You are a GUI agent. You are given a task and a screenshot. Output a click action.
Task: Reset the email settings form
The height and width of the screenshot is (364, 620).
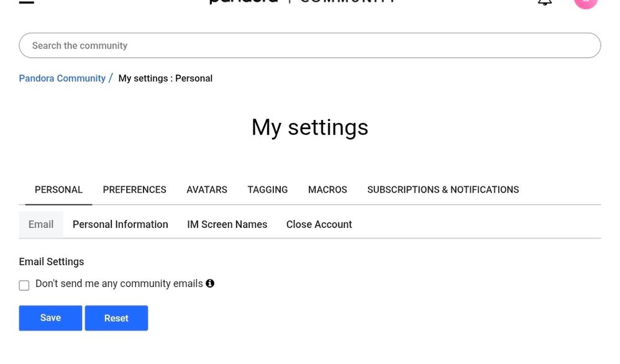pyautogui.click(x=116, y=317)
